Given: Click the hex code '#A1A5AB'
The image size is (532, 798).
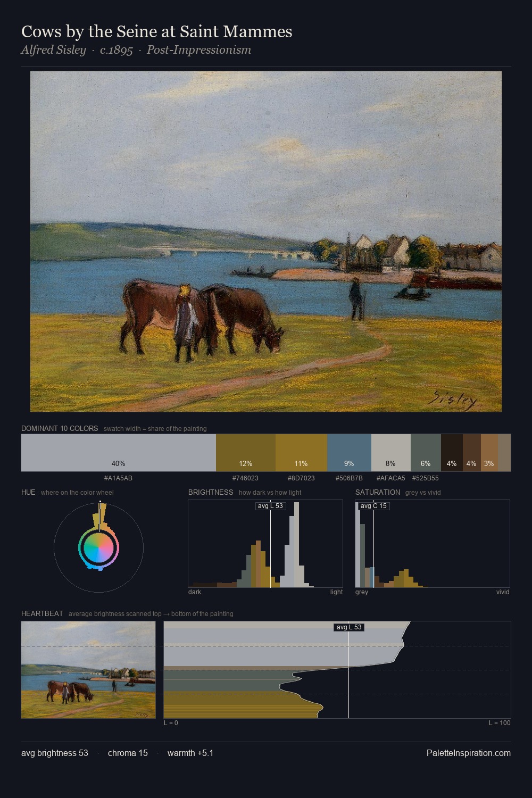Looking at the screenshot, I should click(x=118, y=478).
